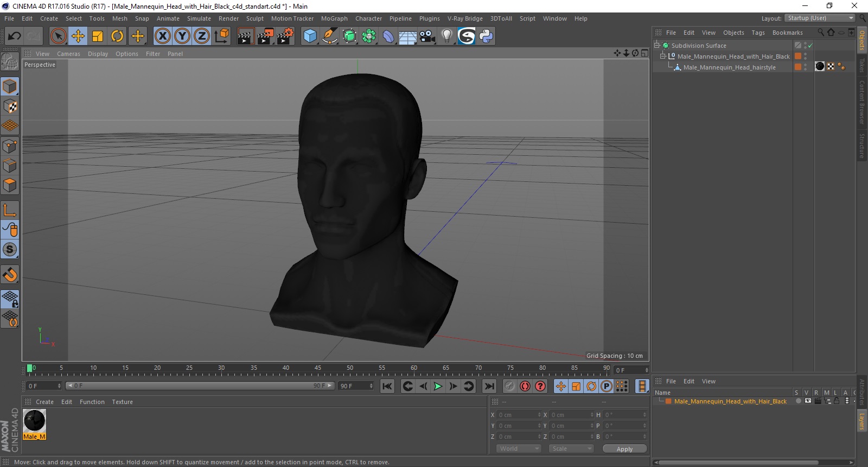
Task: Click the Coordinate System icon
Action: coord(221,36)
